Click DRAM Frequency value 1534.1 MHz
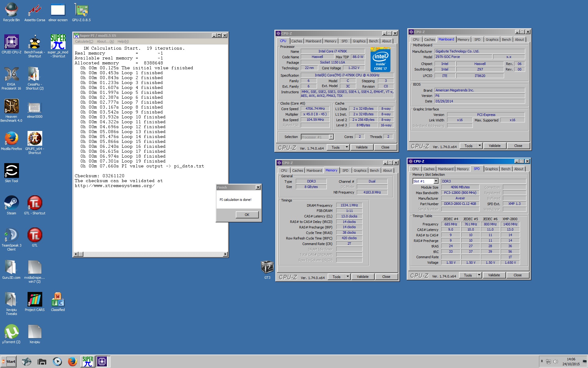Viewport: 588px width, 368px height. 349,205
